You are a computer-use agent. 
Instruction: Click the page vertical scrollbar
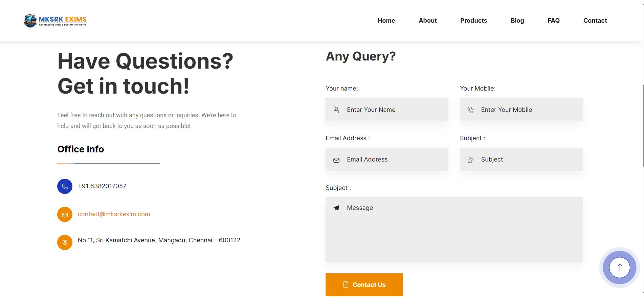click(x=642, y=125)
